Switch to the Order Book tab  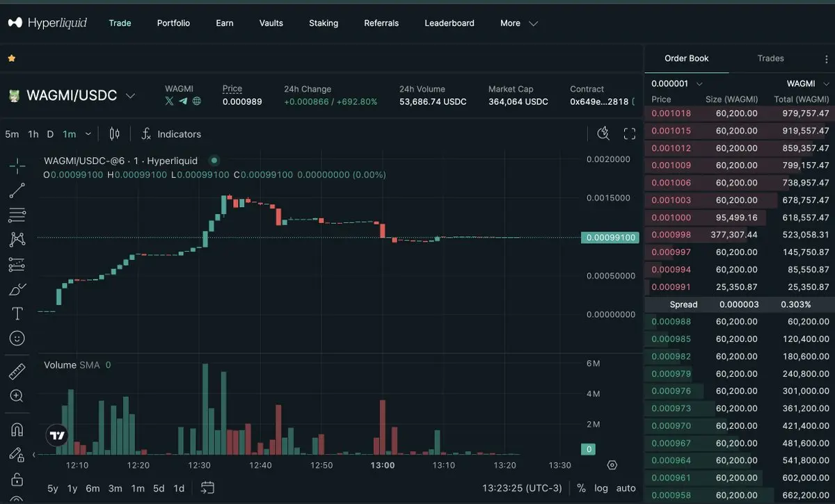click(687, 58)
